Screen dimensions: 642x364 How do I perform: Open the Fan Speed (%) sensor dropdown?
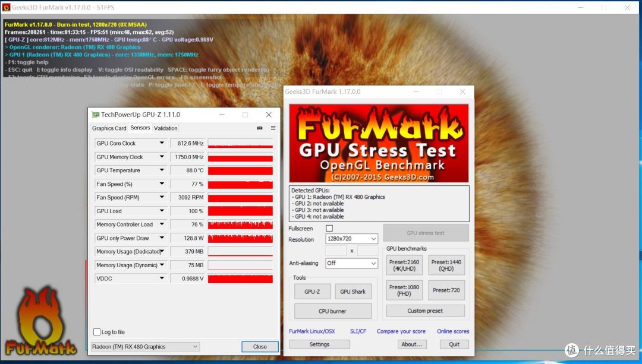pyautogui.click(x=162, y=184)
